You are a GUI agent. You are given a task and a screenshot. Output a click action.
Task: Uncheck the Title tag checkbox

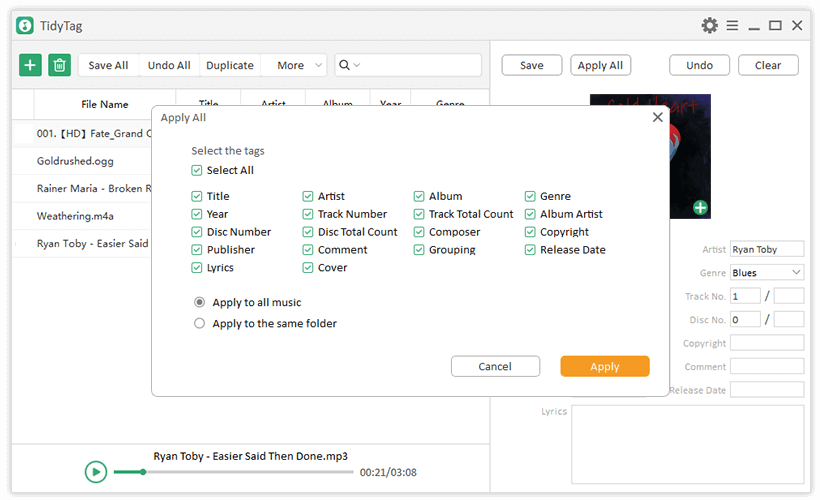[x=197, y=196]
